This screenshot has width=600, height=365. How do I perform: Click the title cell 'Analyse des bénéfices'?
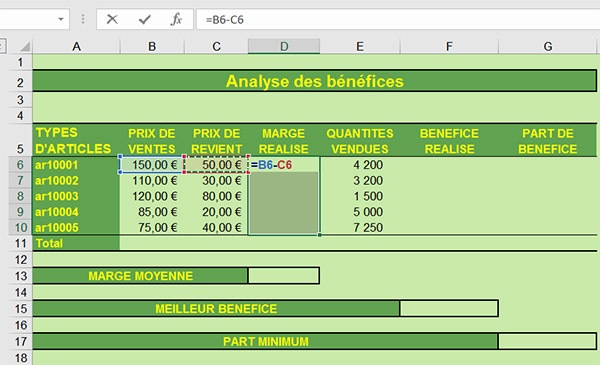tap(315, 81)
